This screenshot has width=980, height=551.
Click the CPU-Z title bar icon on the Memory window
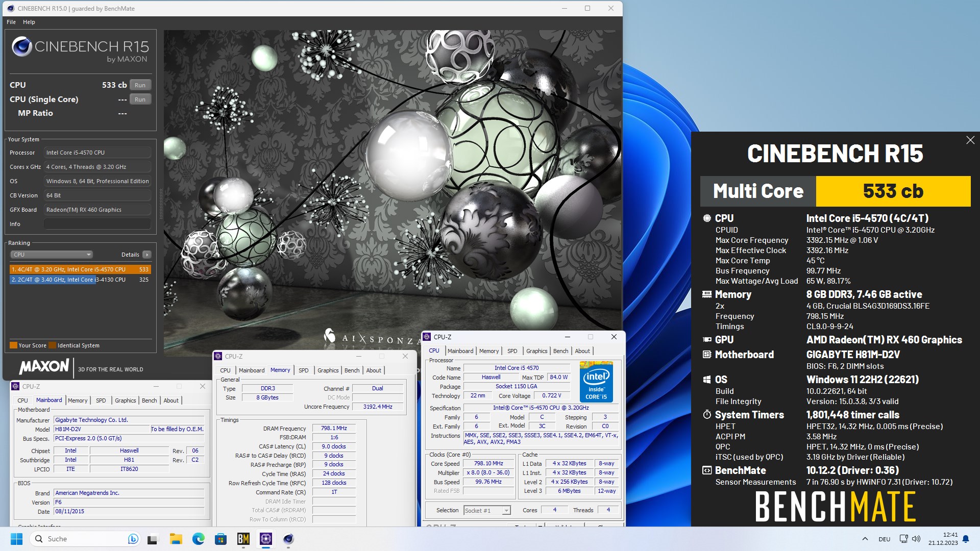(218, 356)
